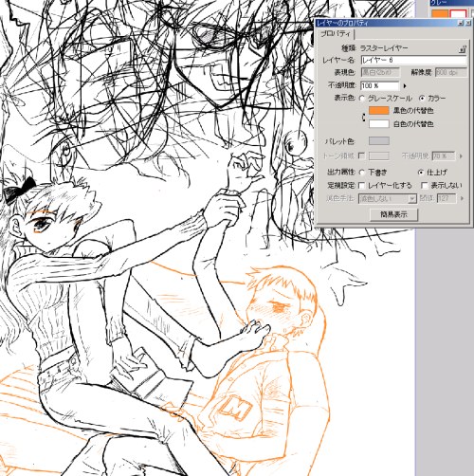Screen dimensions: 474x476
Task: Pick the orange 黒色の代替色 swatch
Action: tap(379, 111)
